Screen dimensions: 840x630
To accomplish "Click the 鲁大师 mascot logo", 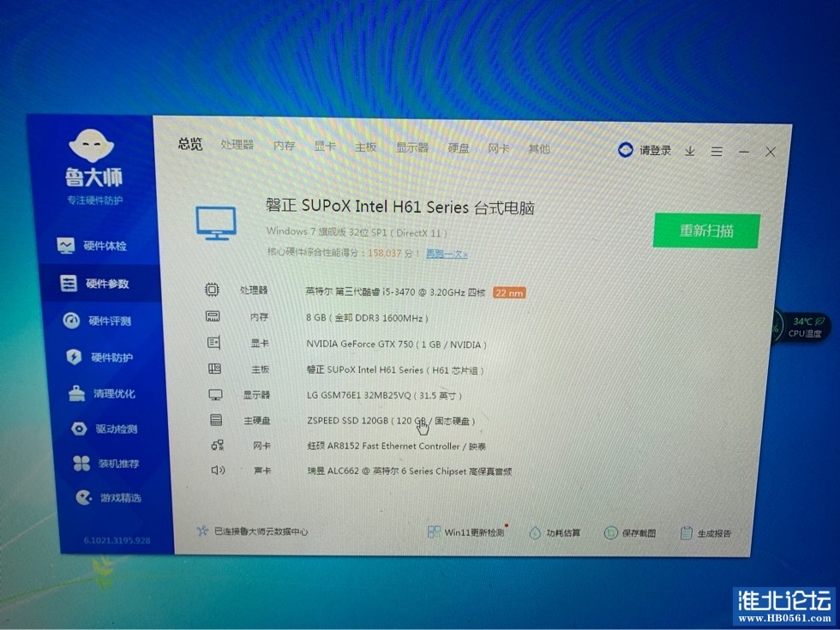I will [92, 145].
